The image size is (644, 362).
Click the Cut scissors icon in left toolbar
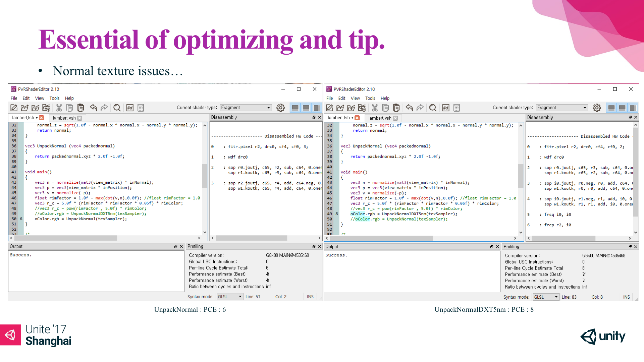click(x=59, y=108)
